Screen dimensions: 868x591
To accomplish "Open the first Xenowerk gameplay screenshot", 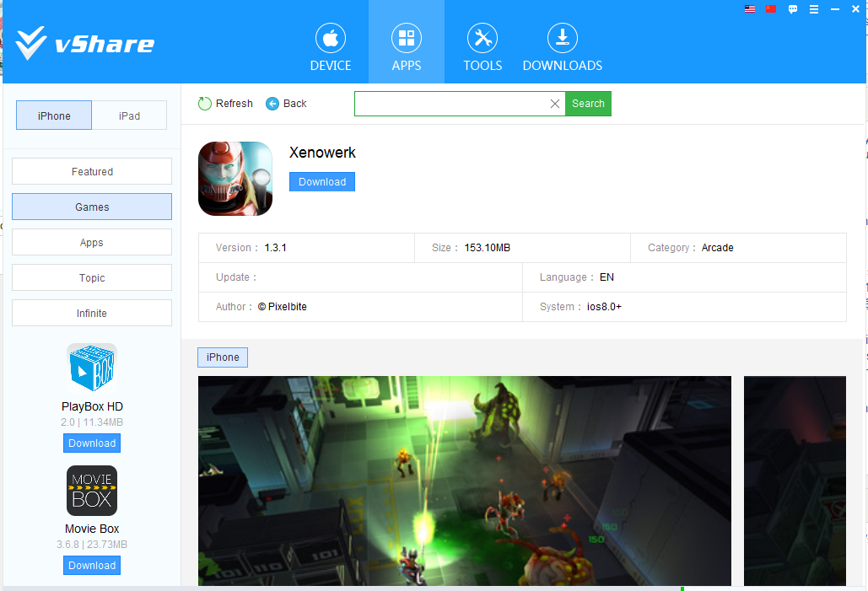I will [464, 481].
